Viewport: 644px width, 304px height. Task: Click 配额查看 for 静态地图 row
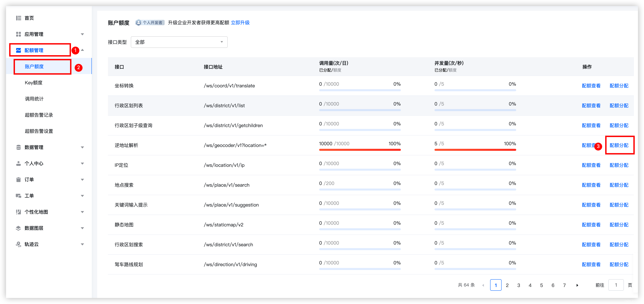(x=591, y=225)
